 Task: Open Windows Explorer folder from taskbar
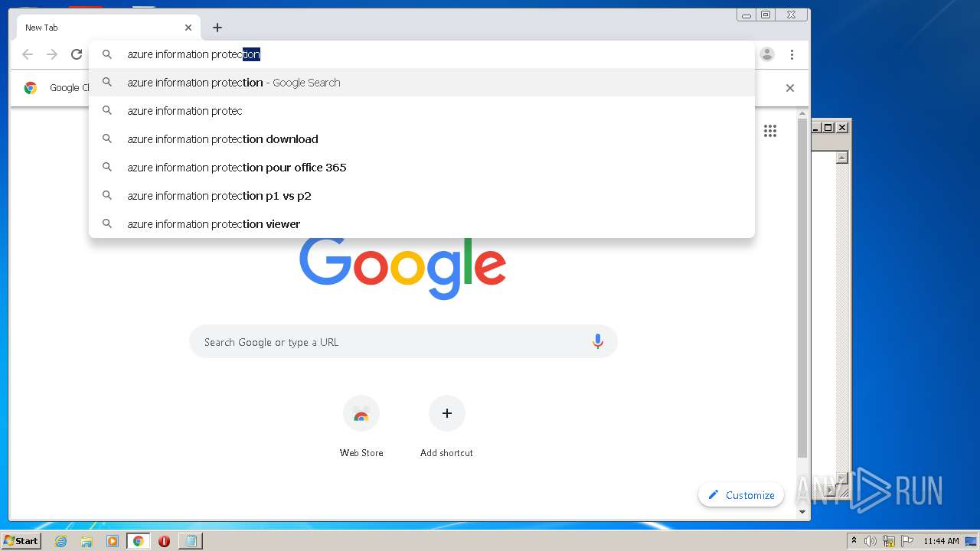(87, 541)
